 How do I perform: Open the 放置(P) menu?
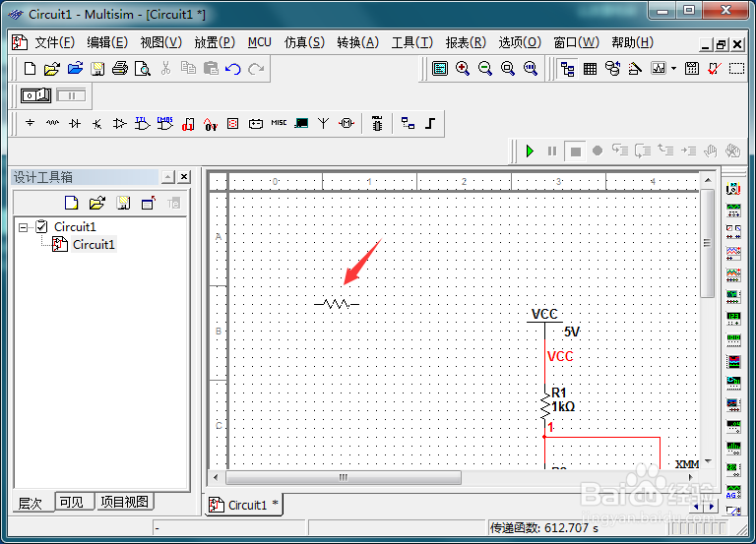tap(215, 42)
